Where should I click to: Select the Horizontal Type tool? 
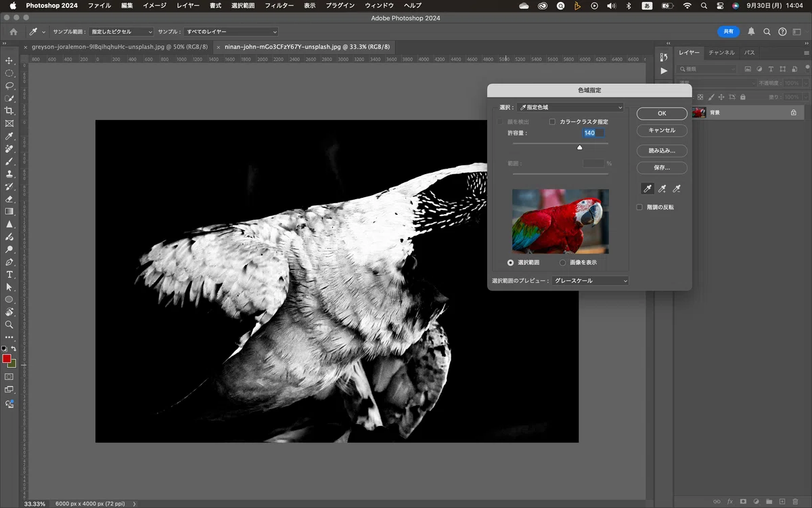coord(9,274)
